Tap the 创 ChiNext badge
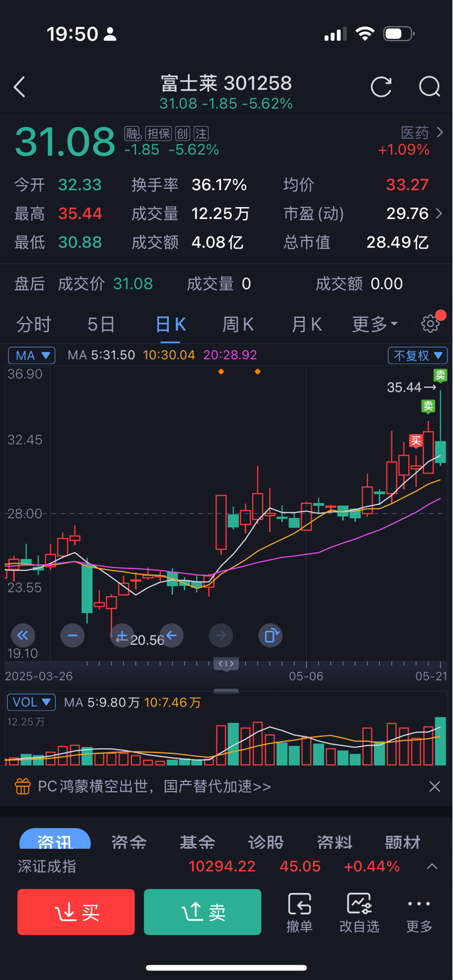 [x=182, y=134]
